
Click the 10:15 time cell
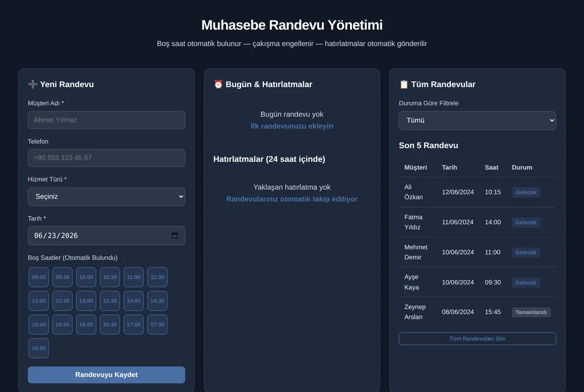493,192
